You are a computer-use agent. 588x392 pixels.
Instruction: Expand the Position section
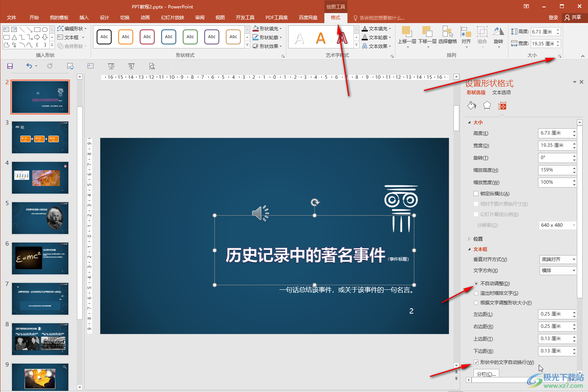469,239
